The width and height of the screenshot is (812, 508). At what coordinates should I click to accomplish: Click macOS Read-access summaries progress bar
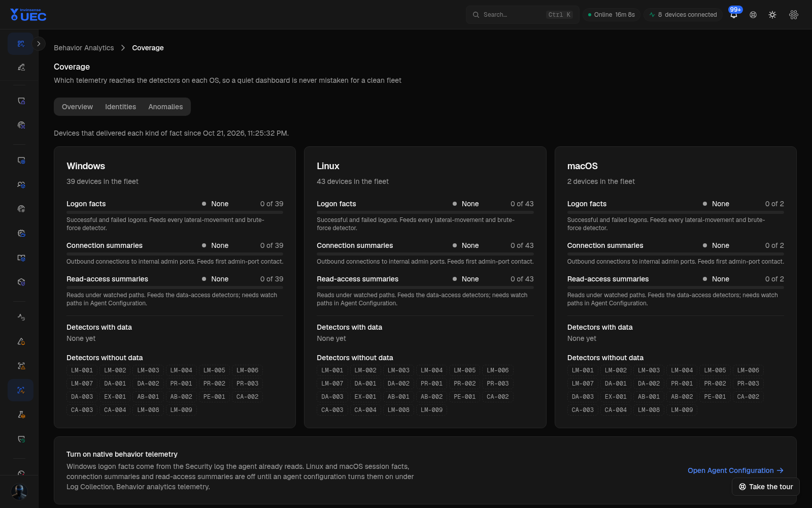coord(675,288)
